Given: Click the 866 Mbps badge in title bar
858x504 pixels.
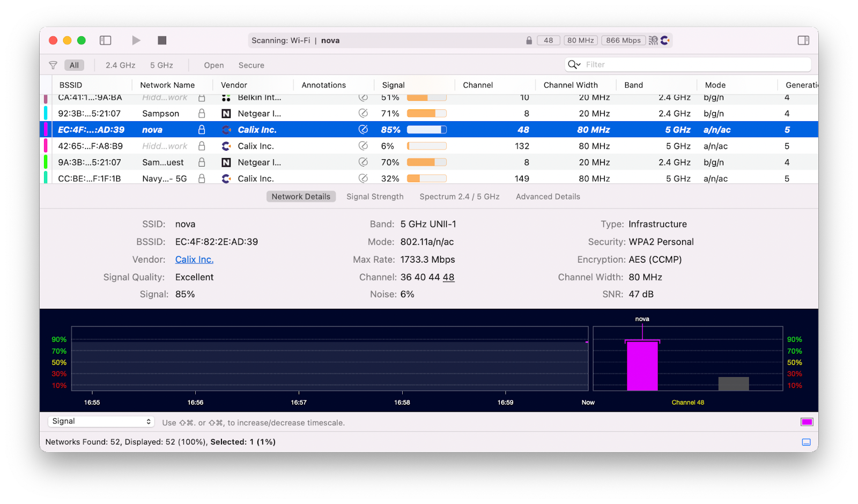Looking at the screenshot, I should click(x=623, y=40).
